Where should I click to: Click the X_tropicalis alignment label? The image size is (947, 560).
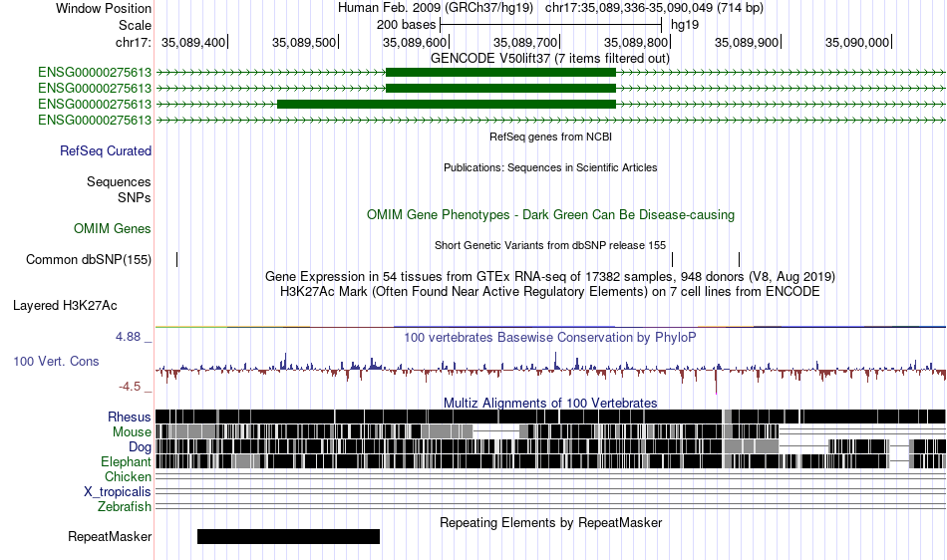pos(118,492)
